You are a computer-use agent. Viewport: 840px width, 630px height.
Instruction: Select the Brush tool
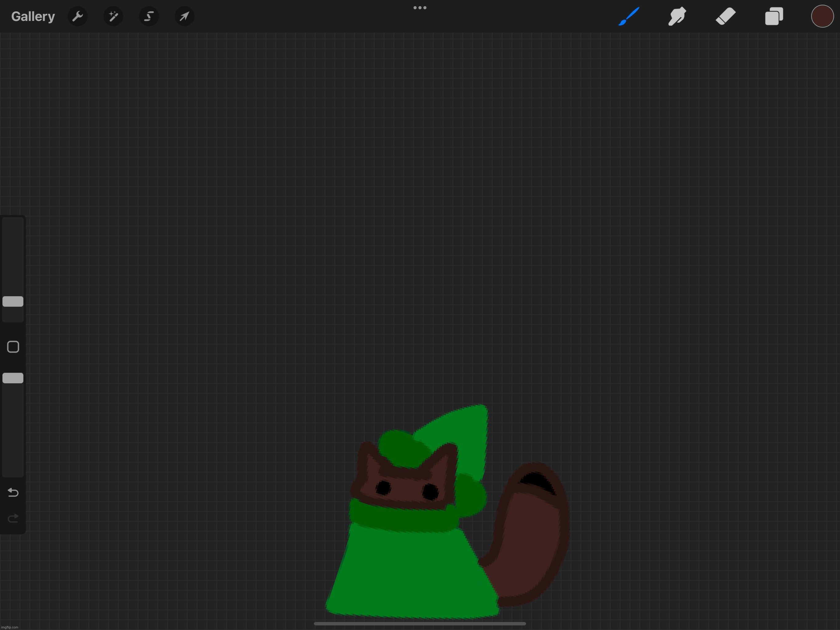(x=629, y=16)
